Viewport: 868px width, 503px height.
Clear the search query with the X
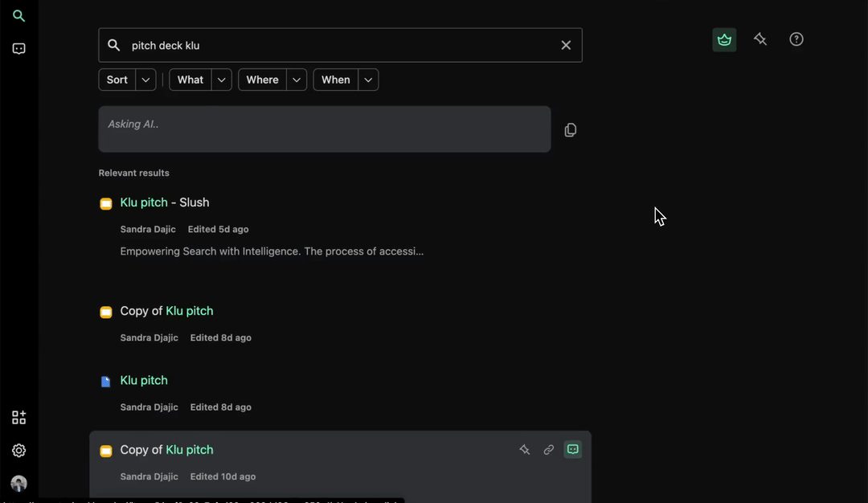566,45
